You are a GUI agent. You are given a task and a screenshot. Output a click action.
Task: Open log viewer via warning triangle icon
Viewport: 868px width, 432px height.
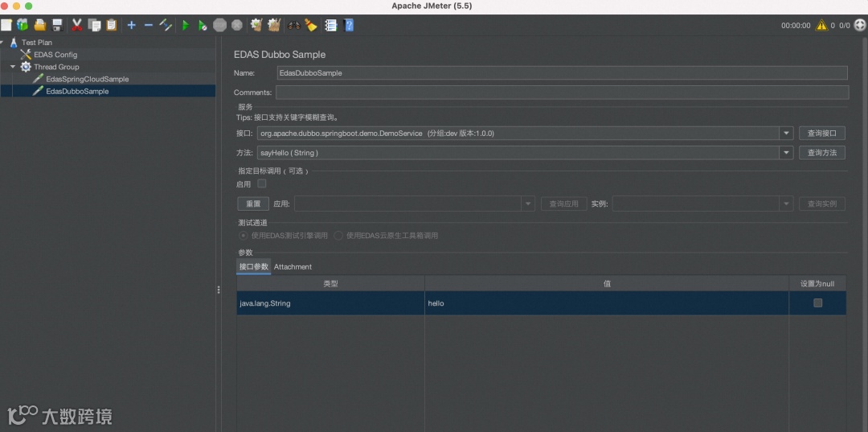click(x=821, y=25)
